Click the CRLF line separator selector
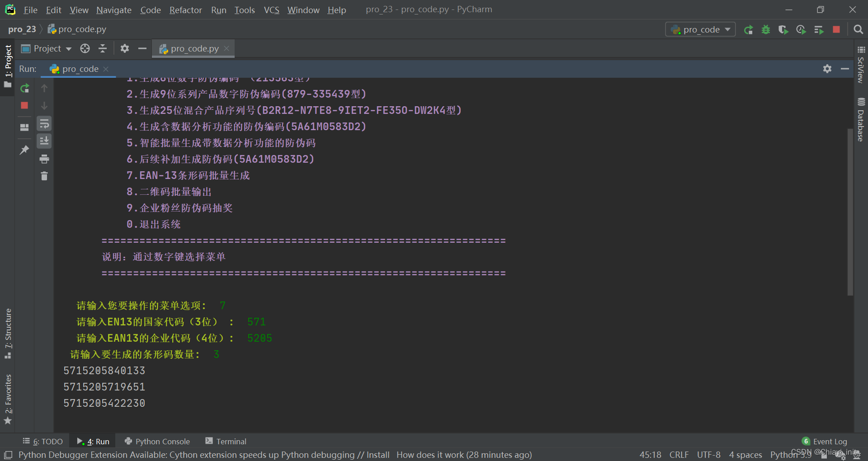The height and width of the screenshot is (461, 868). (679, 455)
